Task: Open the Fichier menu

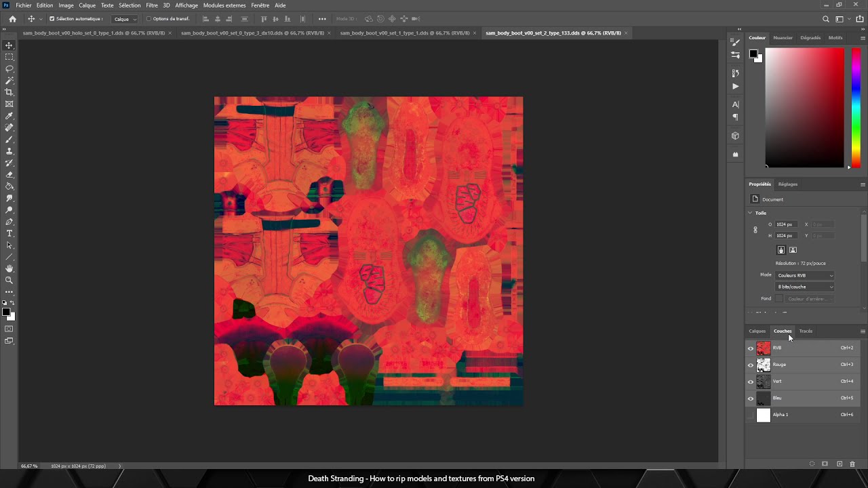Action: pyautogui.click(x=24, y=5)
